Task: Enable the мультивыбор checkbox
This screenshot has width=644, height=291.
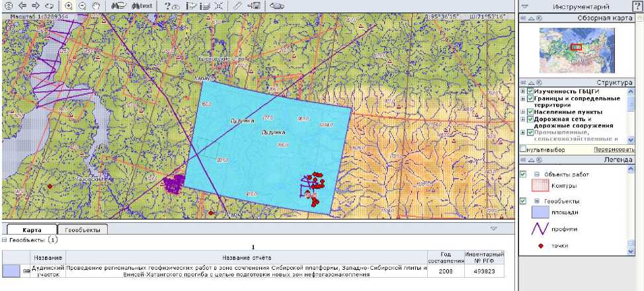Action: click(x=523, y=149)
